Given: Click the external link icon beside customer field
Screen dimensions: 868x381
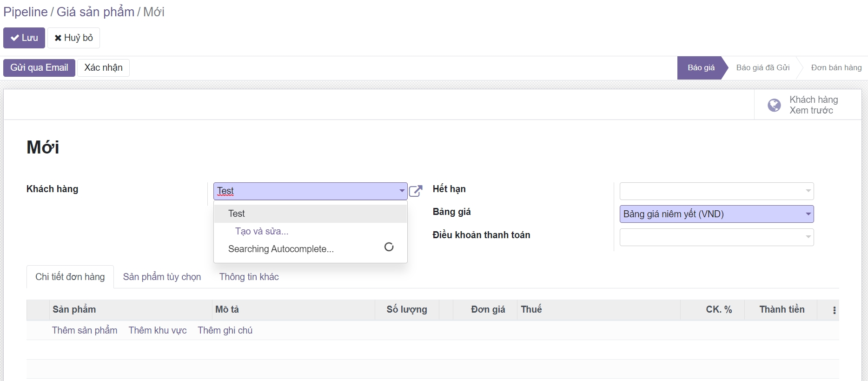Looking at the screenshot, I should pyautogui.click(x=415, y=191).
